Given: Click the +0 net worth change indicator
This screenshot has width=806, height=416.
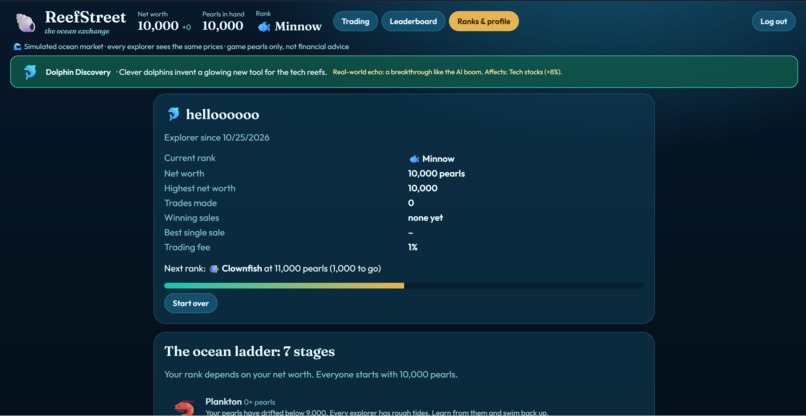Looking at the screenshot, I should [187, 27].
